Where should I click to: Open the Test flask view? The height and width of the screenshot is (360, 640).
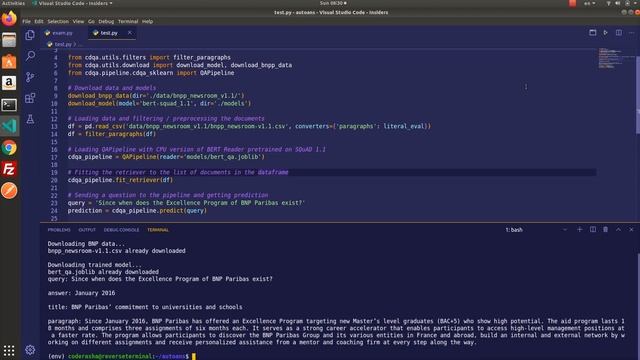30,119
